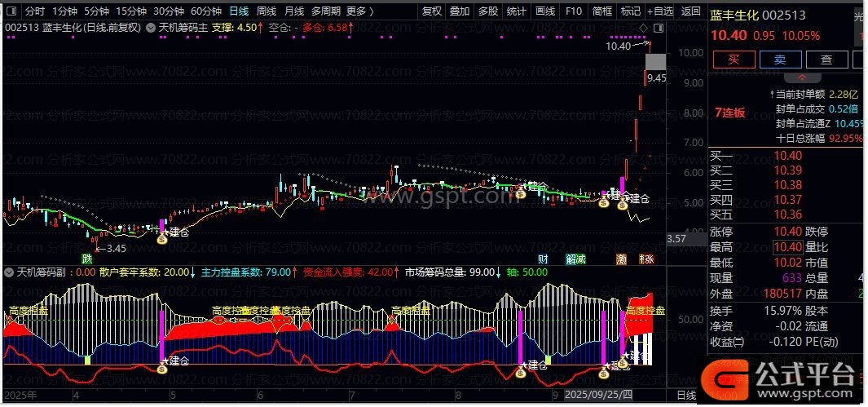Toggle 复权 price adjustment

click(432, 11)
